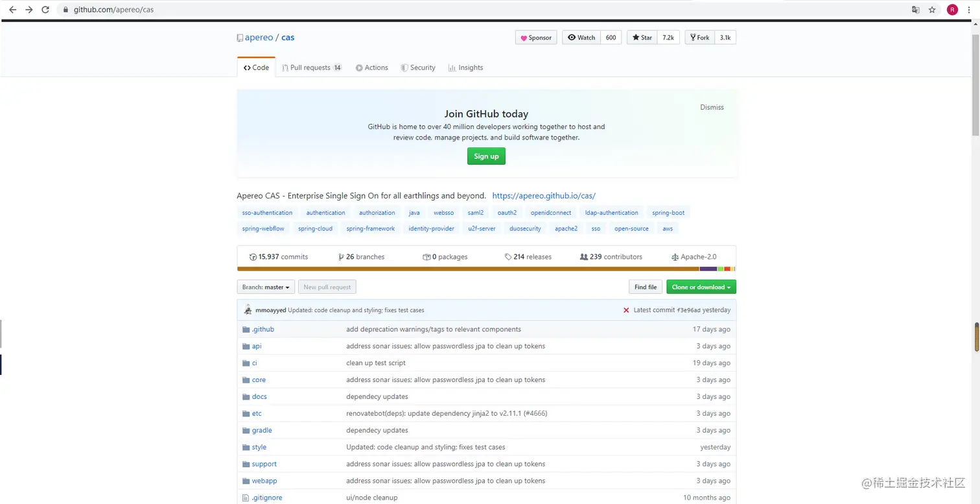Click the .gitignore file icon
This screenshot has width=980, height=504.
pos(246,498)
